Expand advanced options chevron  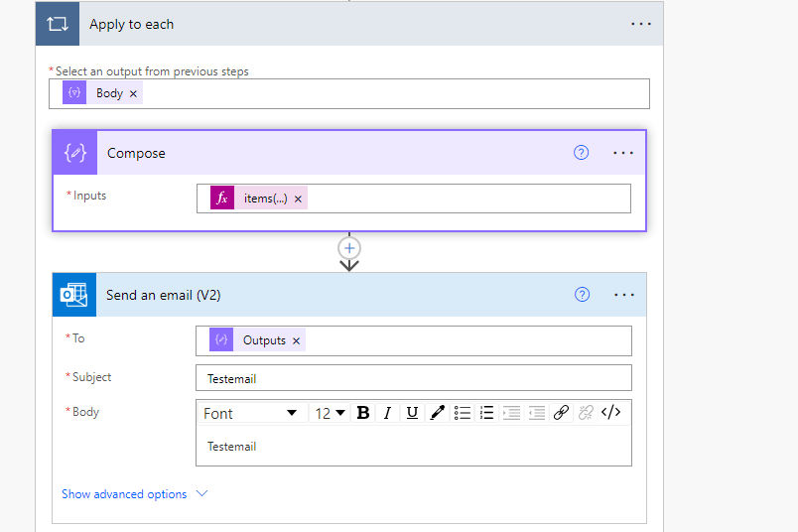click(x=202, y=493)
